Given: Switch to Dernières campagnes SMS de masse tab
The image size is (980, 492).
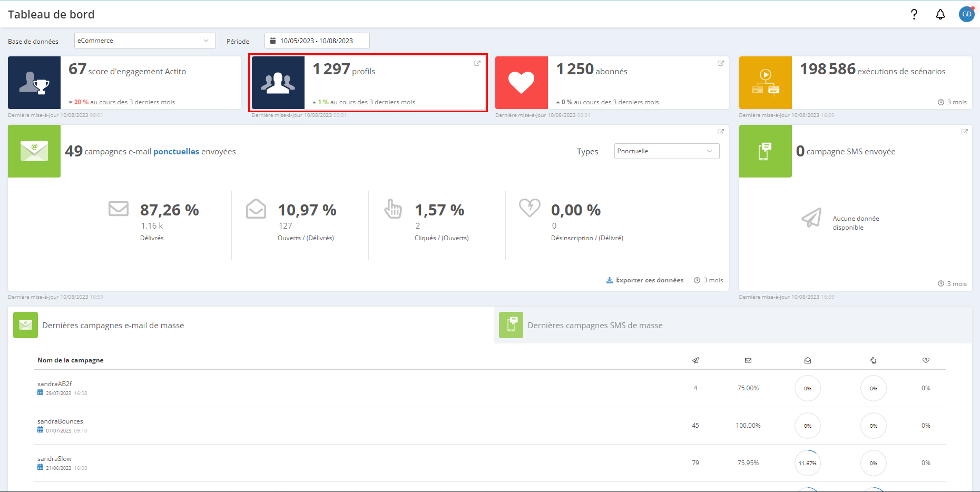Looking at the screenshot, I should [x=733, y=325].
